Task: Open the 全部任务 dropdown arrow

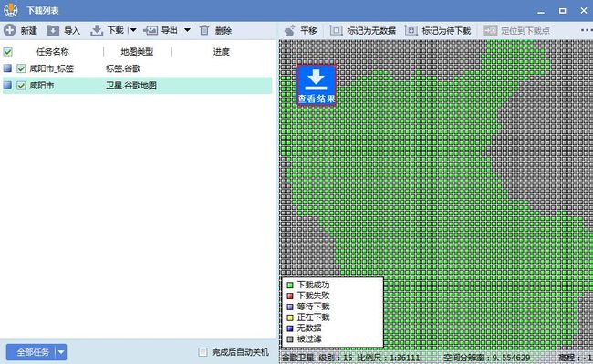Action: [x=61, y=352]
